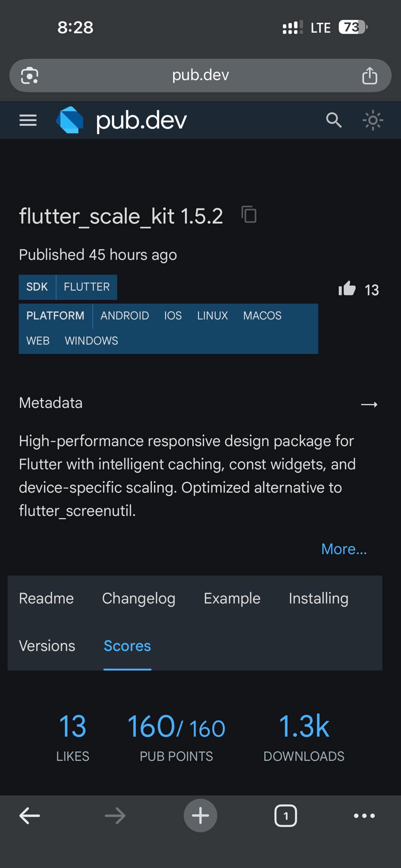Open the Installing tab
401x868 pixels.
(318, 598)
